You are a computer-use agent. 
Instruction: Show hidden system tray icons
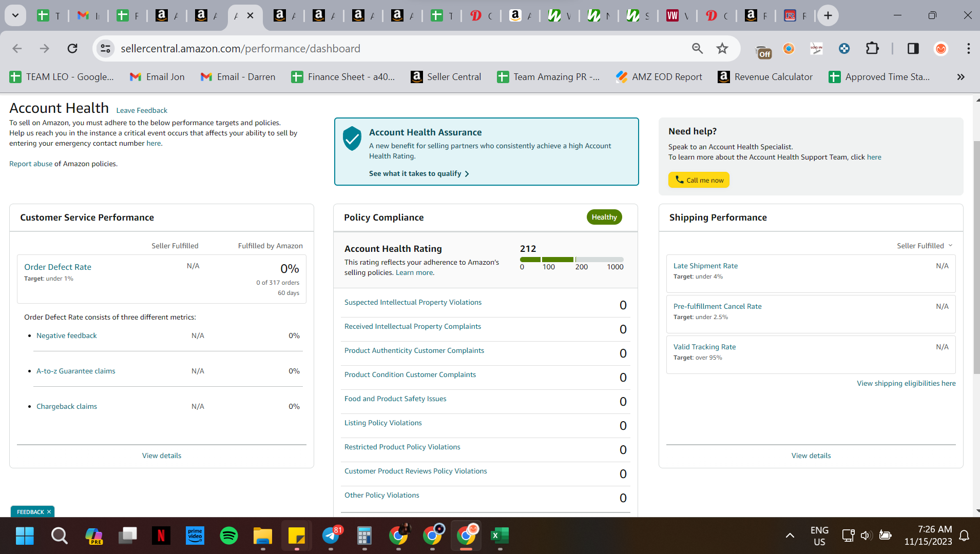pos(790,536)
